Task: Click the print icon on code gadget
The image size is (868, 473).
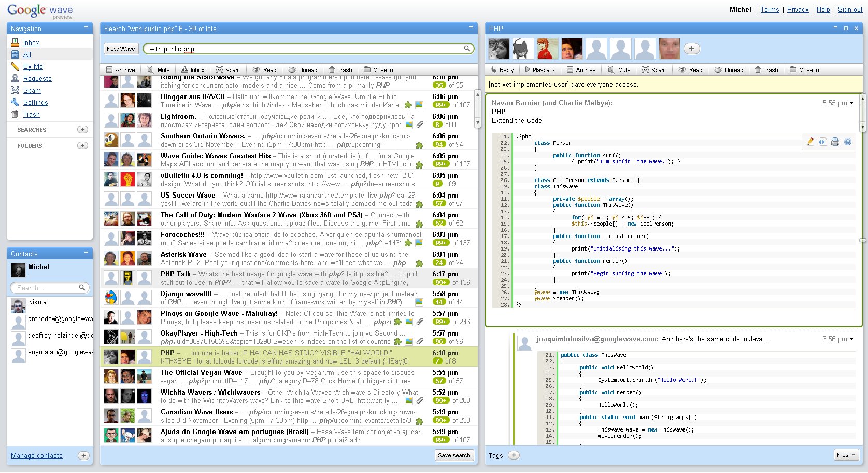Action: (835, 142)
